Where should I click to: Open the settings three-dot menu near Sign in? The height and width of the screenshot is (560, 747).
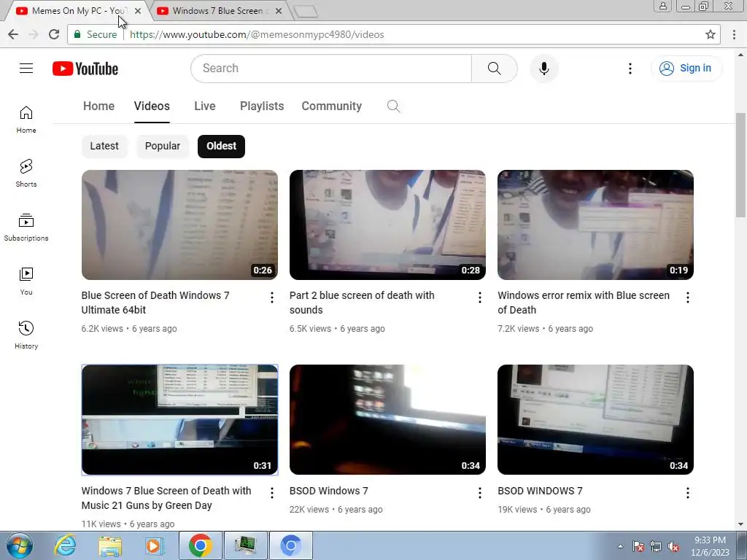click(x=630, y=69)
